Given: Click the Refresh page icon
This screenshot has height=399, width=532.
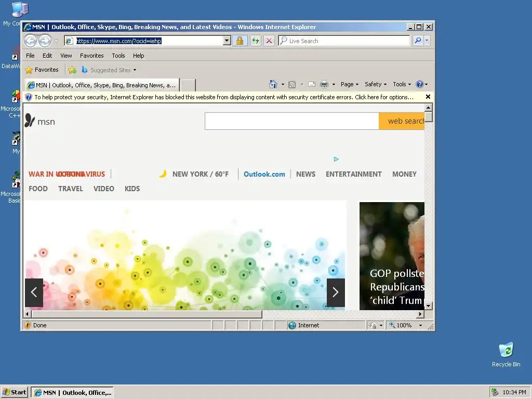Looking at the screenshot, I should (256, 41).
